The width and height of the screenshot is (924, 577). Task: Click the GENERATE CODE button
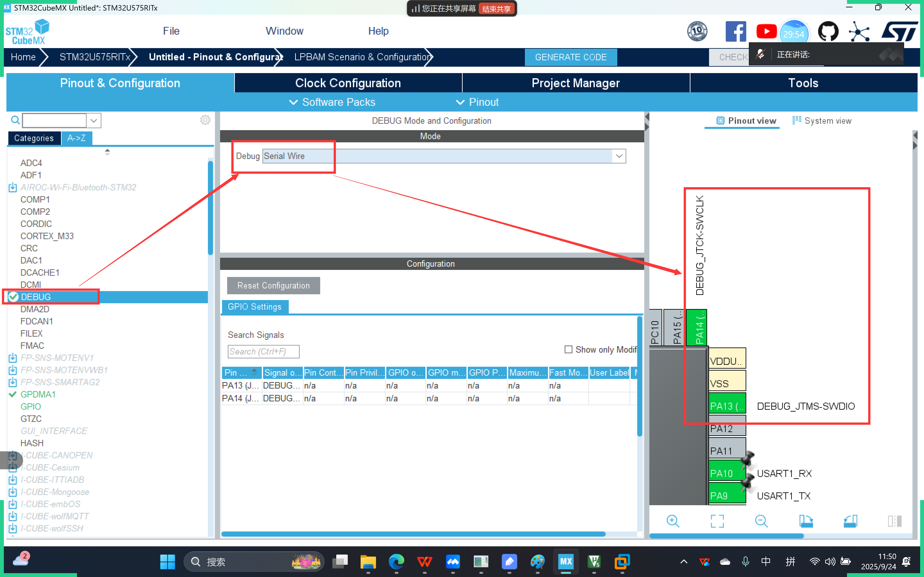(x=570, y=57)
